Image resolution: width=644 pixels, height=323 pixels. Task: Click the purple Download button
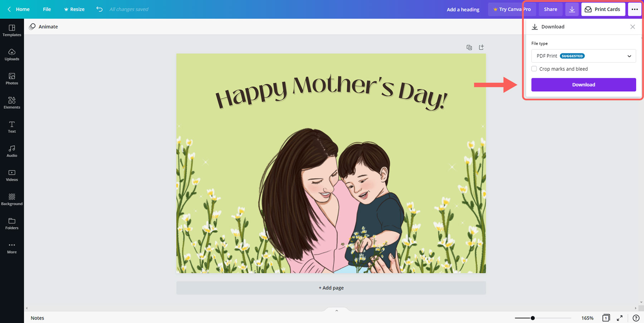[583, 85]
